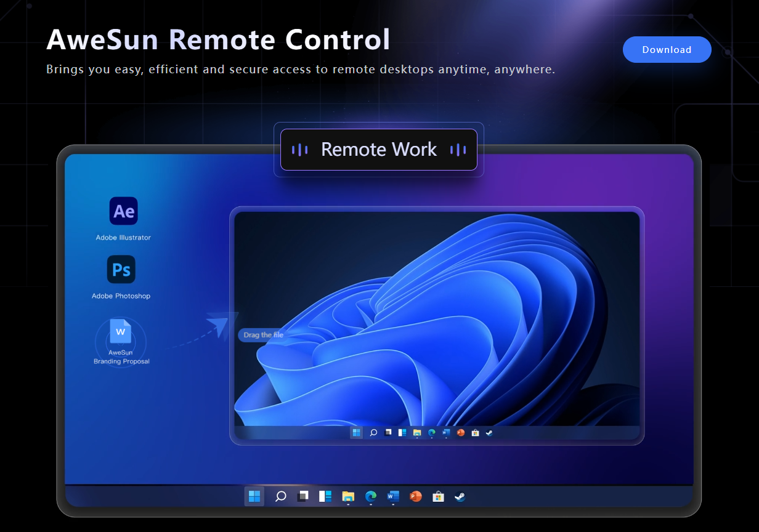Open Task View on outer bottom taskbar

tap(302, 496)
